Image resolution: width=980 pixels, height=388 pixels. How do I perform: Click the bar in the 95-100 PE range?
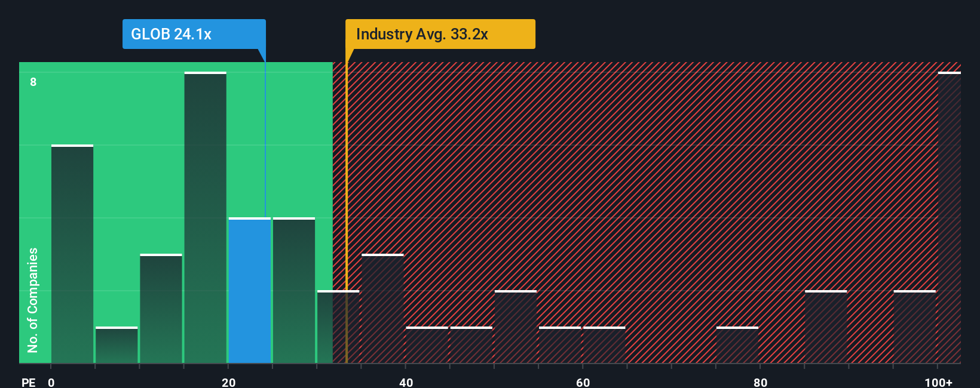coord(914,327)
